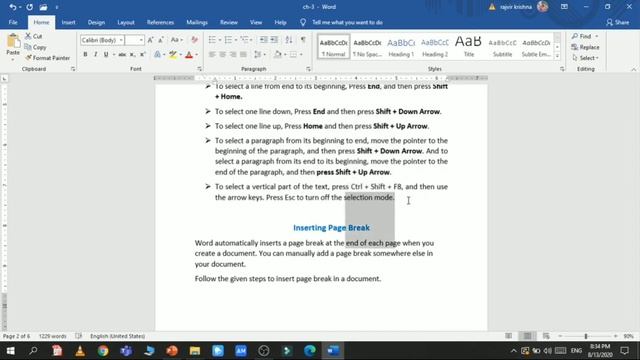The image size is (640, 360).
Task: Click the Shading paint bucket
Action: pyautogui.click(x=278, y=54)
